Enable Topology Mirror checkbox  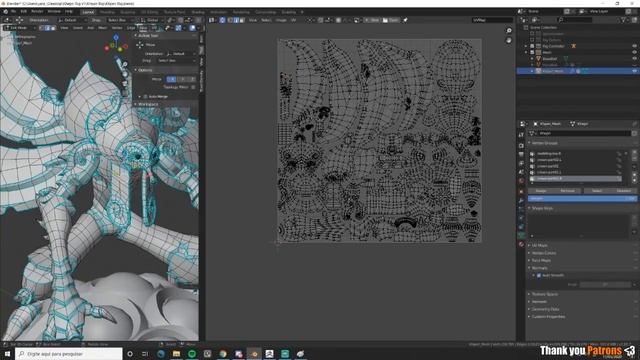(x=193, y=87)
